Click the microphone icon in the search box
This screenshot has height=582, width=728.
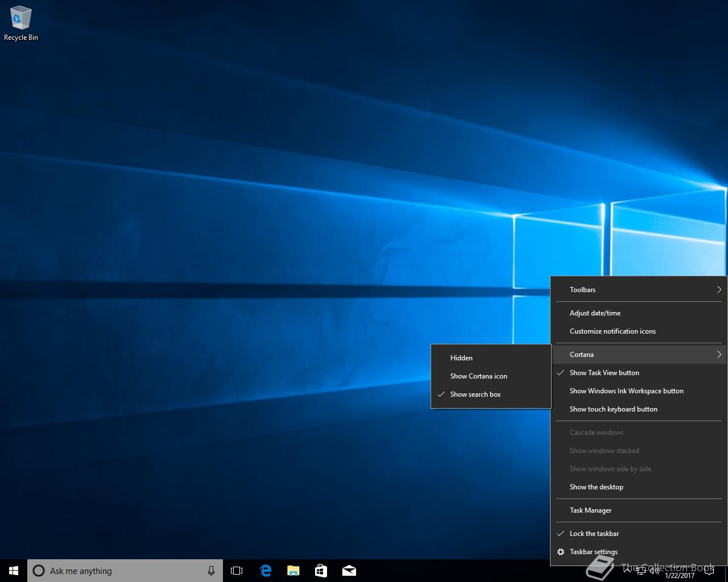tap(211, 571)
